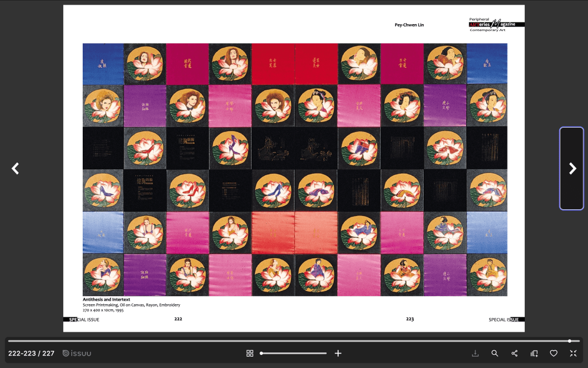Share this publication
Screen dimensions: 588x368
514,353
